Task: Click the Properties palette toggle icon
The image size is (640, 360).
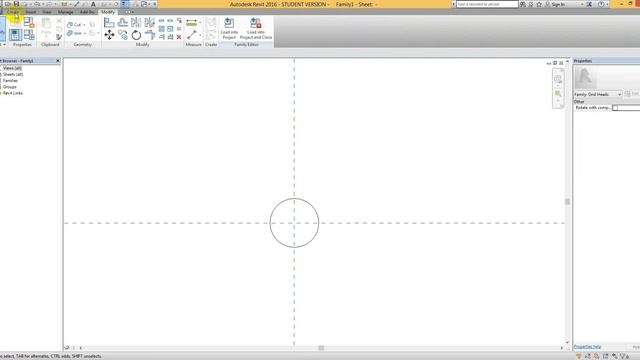Action: 16,35
